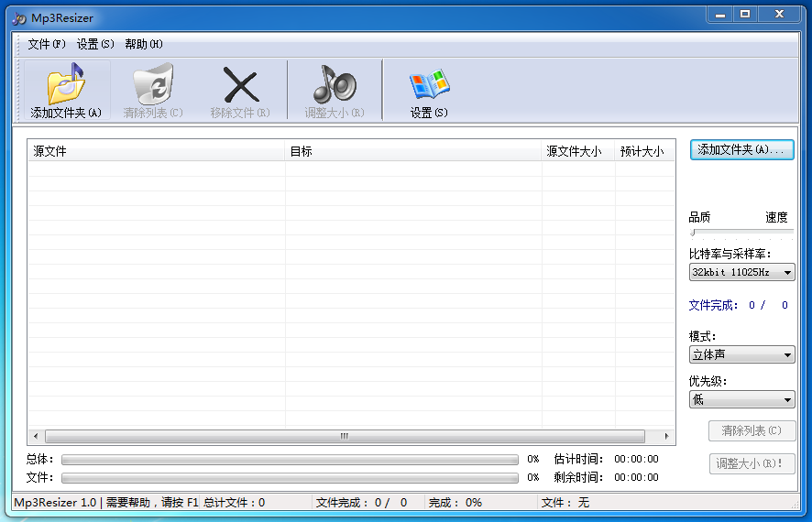This screenshot has width=812, height=522.
Task: Sort by the 目标 column header
Action: coord(413,151)
